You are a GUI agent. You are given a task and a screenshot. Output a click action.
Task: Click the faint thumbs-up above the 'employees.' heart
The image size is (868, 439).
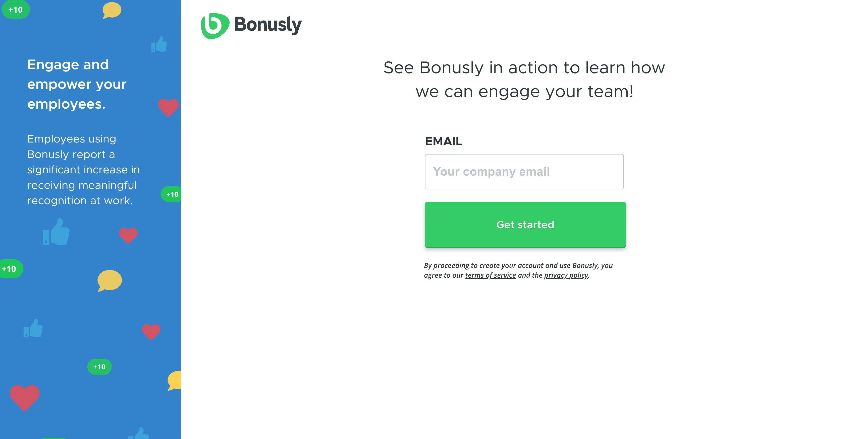[159, 44]
